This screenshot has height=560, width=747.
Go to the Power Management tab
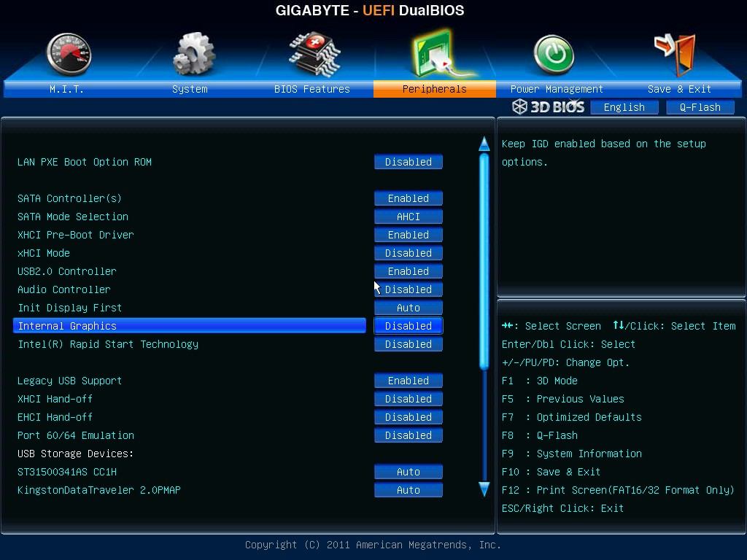coord(557,89)
